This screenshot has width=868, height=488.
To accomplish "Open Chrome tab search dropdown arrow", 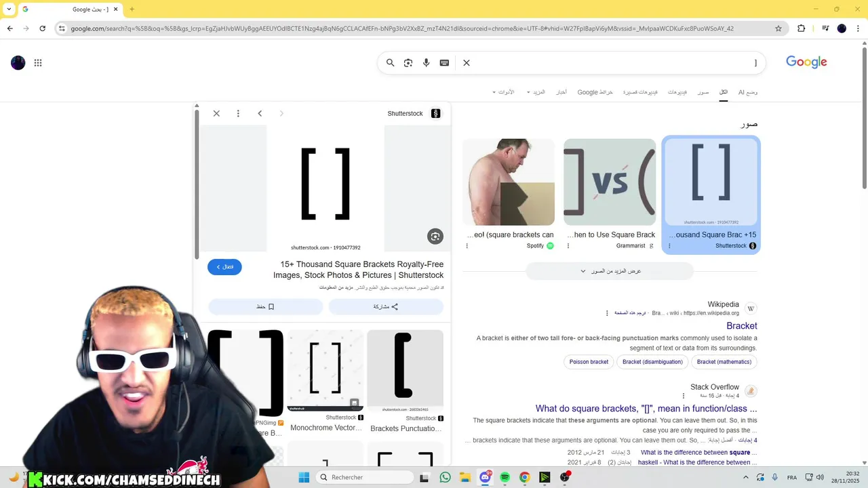I will coord(9,9).
